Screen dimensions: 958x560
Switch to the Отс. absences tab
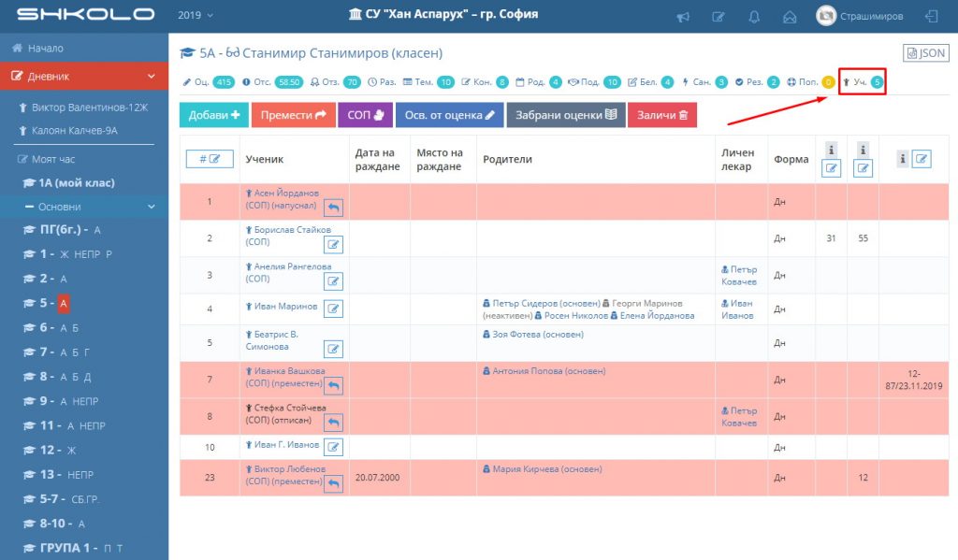265,82
